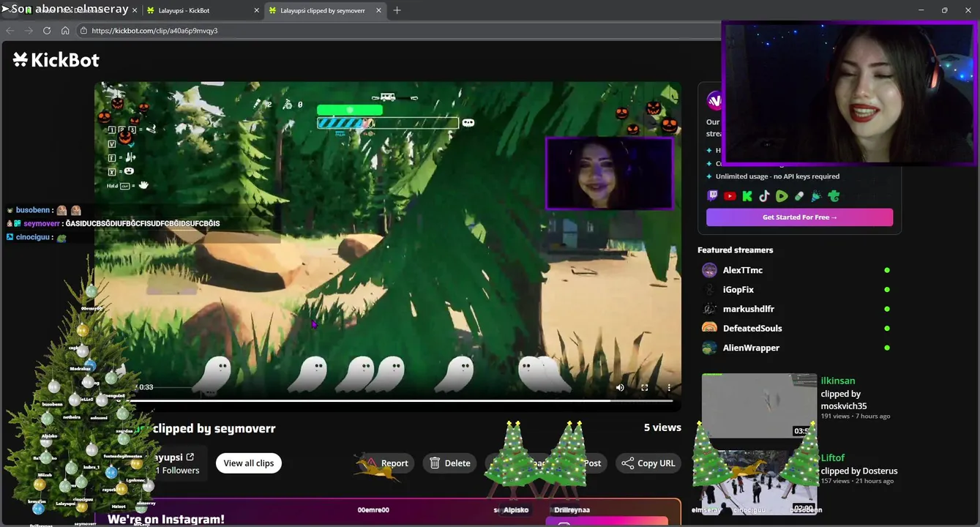This screenshot has height=527, width=980.
Task: Report this clip
Action: [x=386, y=463]
